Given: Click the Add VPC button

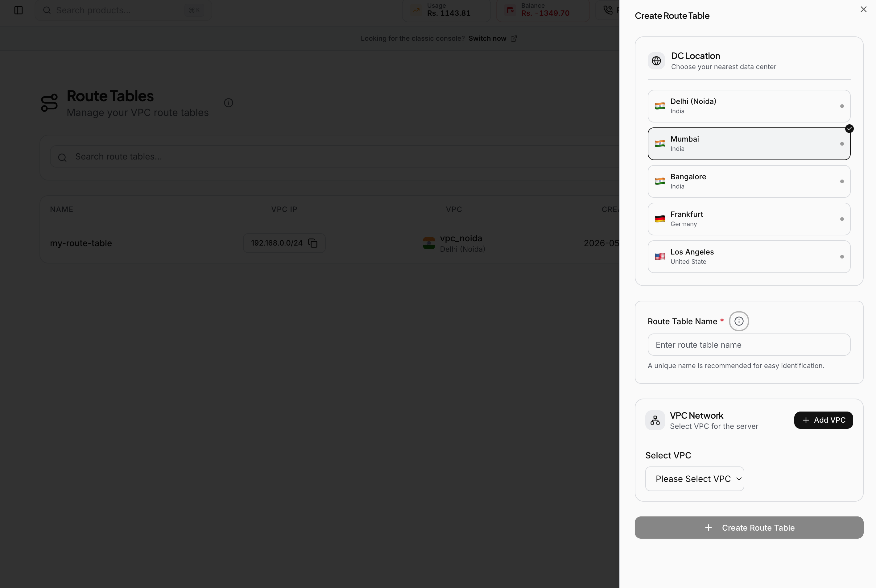Looking at the screenshot, I should point(823,420).
